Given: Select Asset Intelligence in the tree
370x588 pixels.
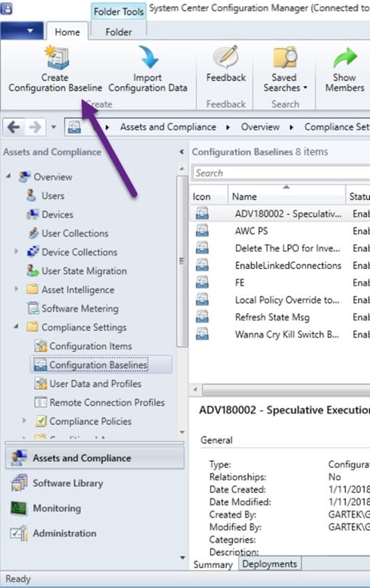Looking at the screenshot, I should coord(77,289).
